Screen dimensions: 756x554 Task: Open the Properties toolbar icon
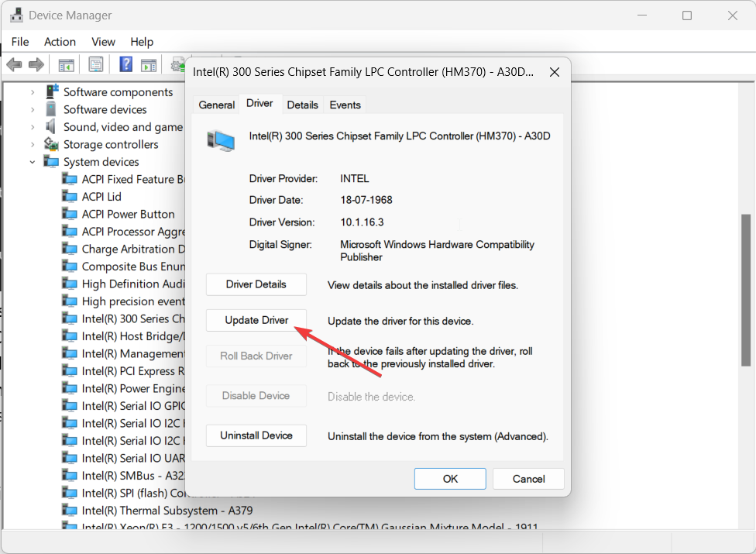click(x=96, y=64)
